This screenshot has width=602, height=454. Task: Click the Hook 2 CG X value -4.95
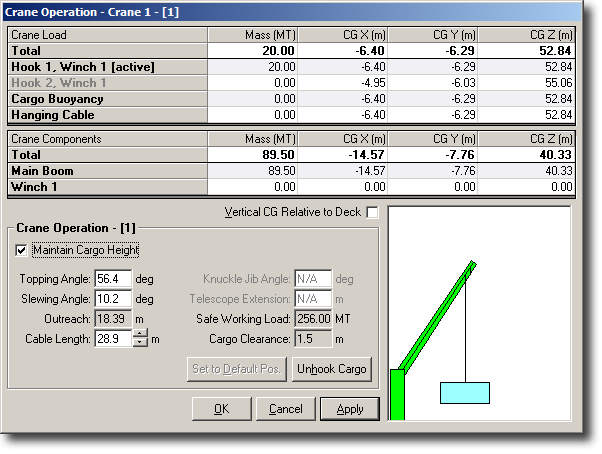point(342,83)
